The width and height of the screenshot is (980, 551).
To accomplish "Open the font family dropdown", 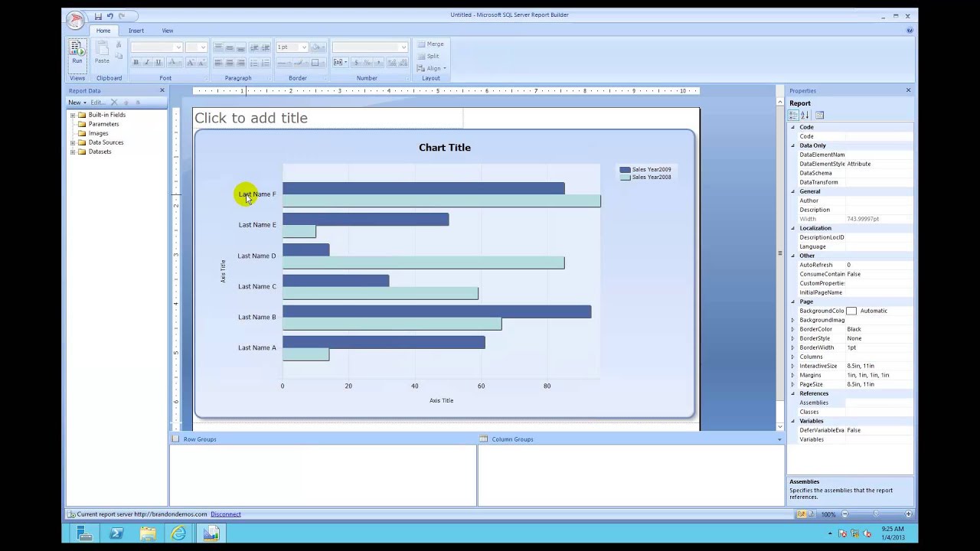I will click(178, 47).
